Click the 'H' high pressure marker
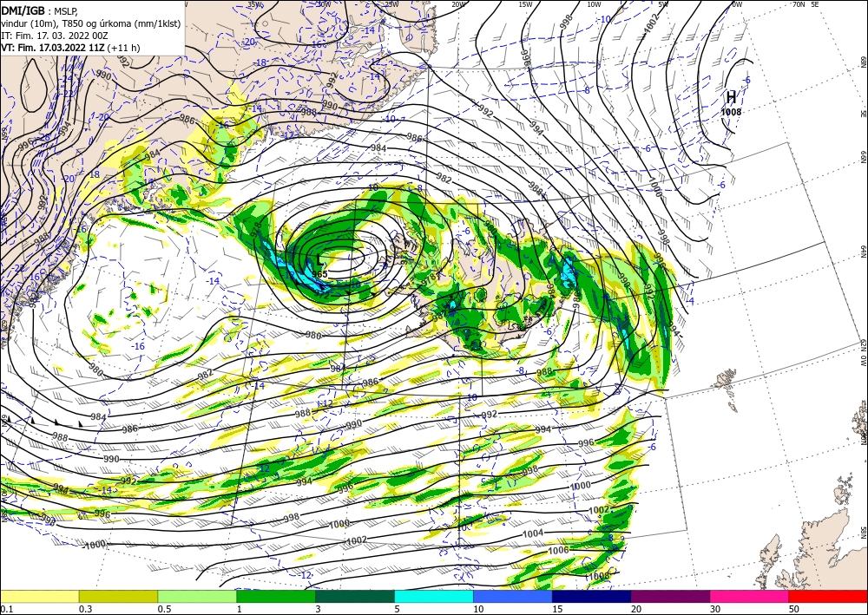Screen dimensions: 868x615 [731, 97]
